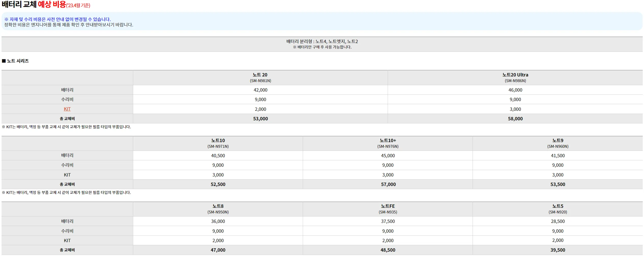Click the 46,000 battery price for 노트20 Ultra
Image resolution: width=644 pixels, height=256 pixels.
point(515,90)
